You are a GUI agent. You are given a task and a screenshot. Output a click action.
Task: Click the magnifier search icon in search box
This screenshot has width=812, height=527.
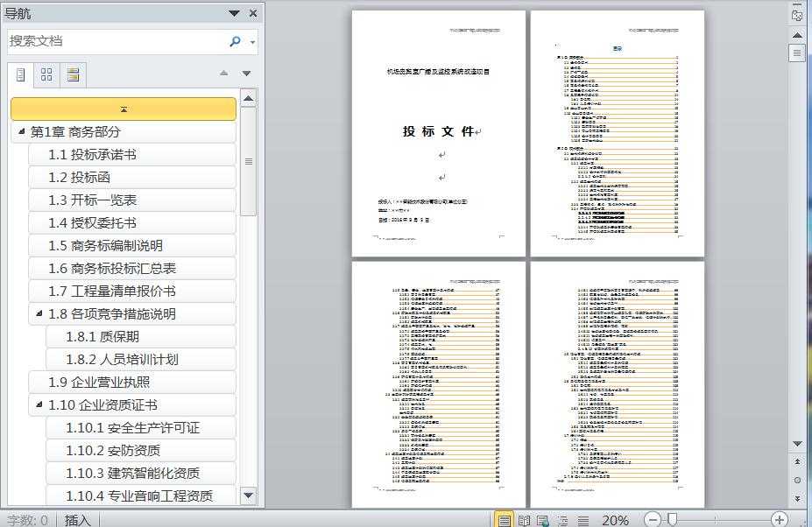[235, 41]
